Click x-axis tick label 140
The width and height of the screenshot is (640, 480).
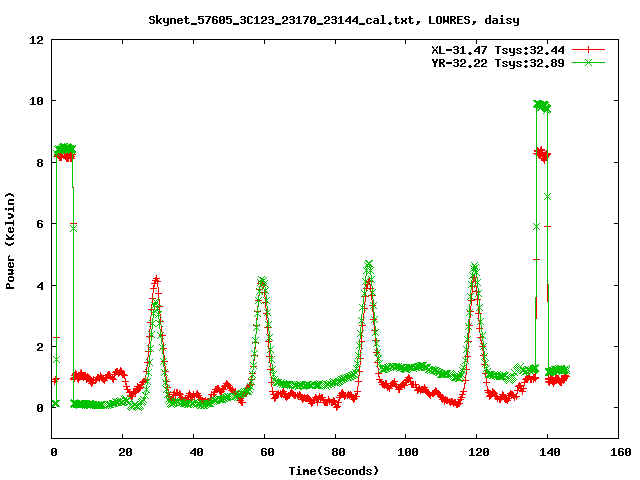[x=550, y=452]
